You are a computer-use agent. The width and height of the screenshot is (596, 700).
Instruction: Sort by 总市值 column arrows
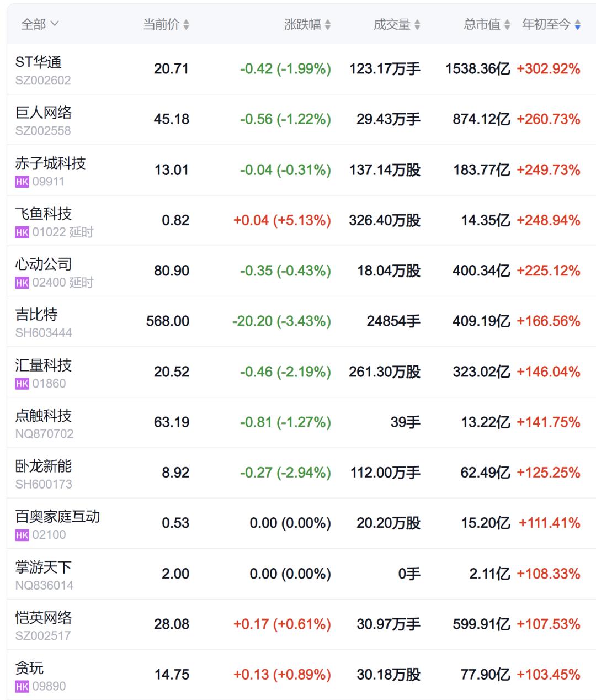[x=507, y=25]
